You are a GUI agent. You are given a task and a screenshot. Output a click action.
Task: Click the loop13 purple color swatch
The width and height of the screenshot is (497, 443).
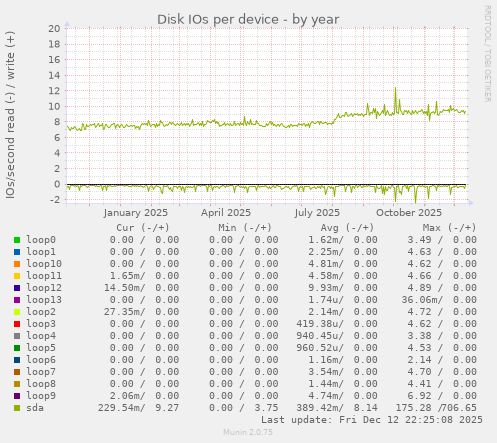17,300
